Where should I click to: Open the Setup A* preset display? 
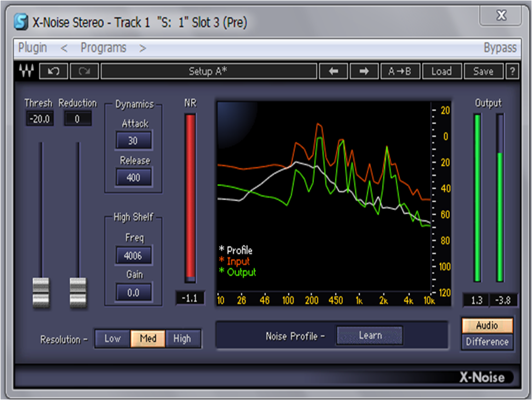[x=209, y=71]
